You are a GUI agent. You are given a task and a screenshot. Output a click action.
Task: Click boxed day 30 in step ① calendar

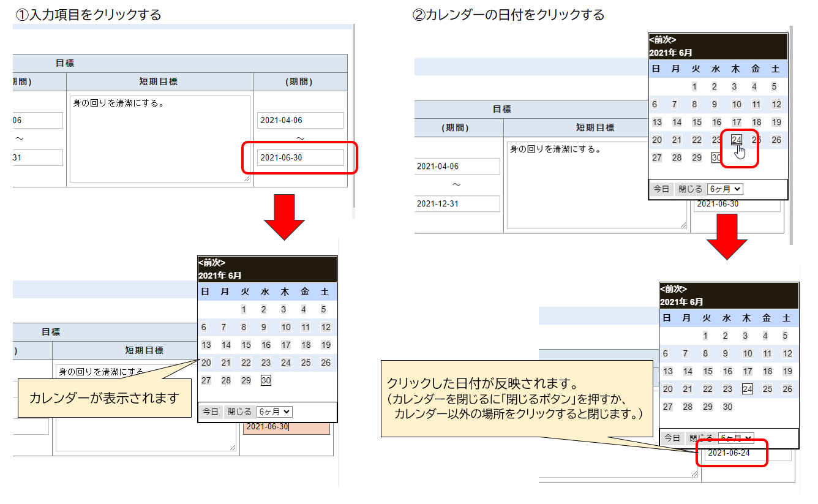click(x=266, y=380)
